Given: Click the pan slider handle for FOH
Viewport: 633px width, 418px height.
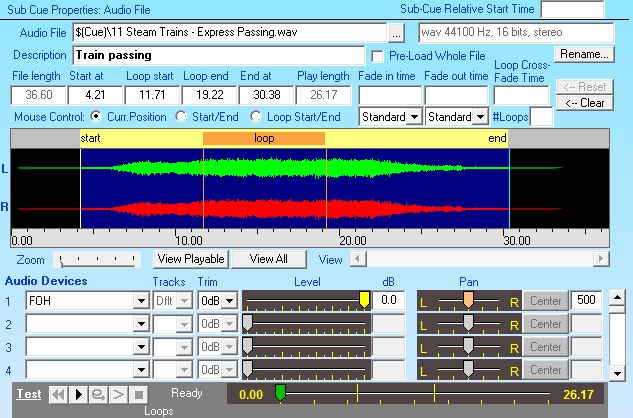Looking at the screenshot, I should 468,300.
